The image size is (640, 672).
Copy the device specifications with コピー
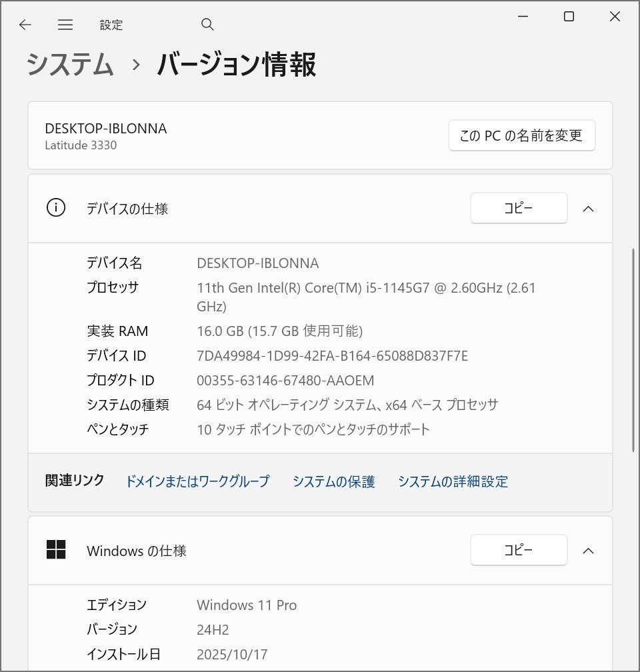[x=519, y=208]
